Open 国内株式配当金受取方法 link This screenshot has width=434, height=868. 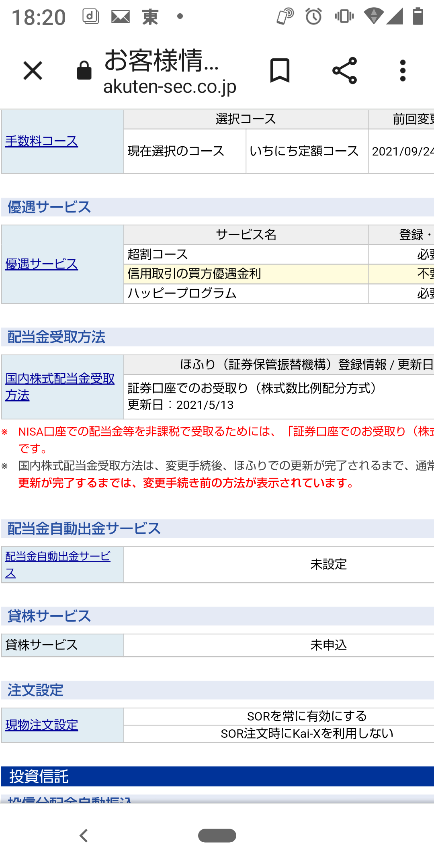click(x=59, y=387)
